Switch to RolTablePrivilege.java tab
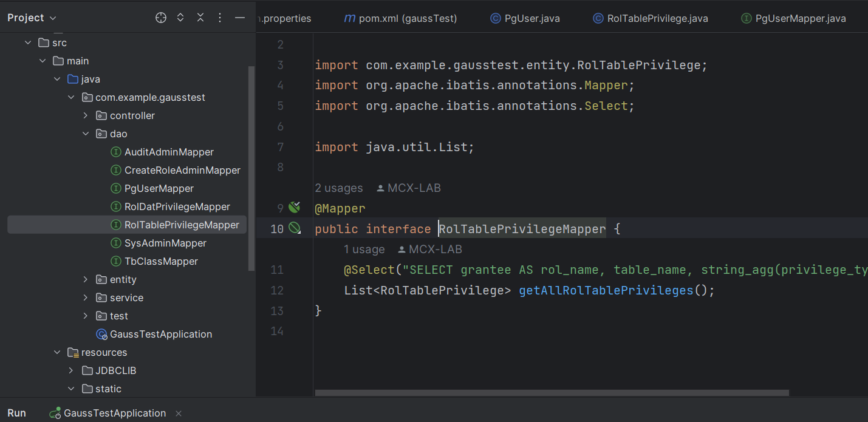This screenshot has width=868, height=422. click(651, 18)
